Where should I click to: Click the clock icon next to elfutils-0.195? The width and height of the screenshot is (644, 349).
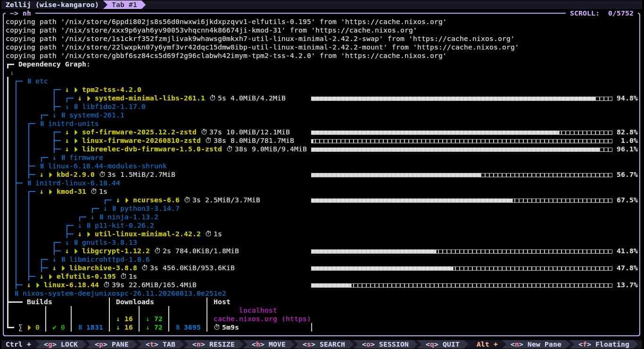[x=123, y=276]
